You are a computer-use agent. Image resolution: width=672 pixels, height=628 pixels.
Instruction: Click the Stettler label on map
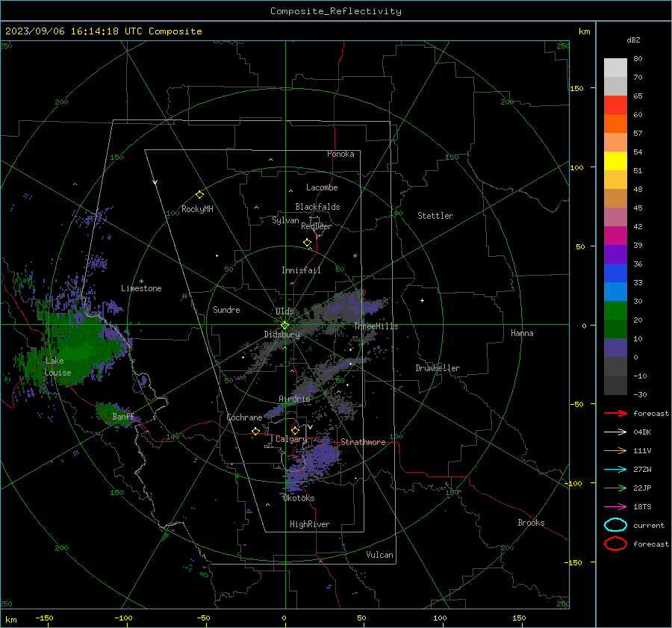[435, 216]
